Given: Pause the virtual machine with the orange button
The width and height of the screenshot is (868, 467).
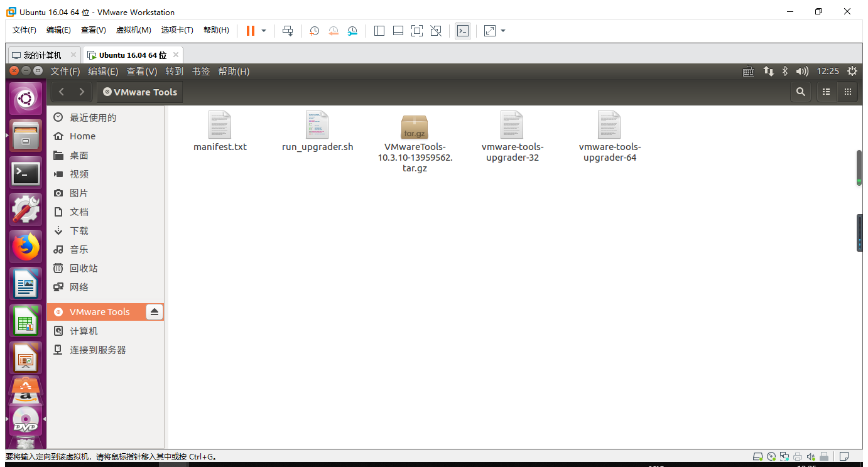Looking at the screenshot, I should point(250,31).
